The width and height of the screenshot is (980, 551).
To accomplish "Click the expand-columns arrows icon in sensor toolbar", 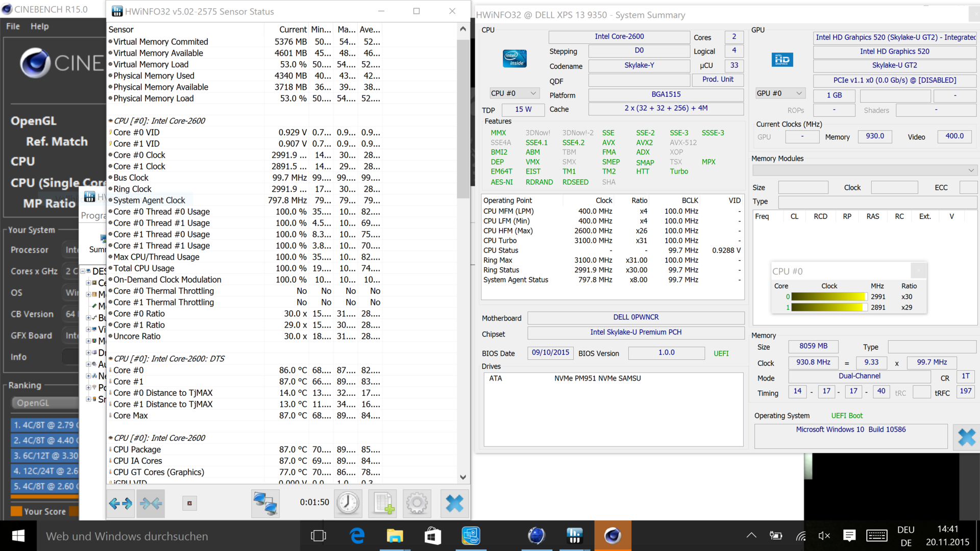I will click(x=120, y=504).
